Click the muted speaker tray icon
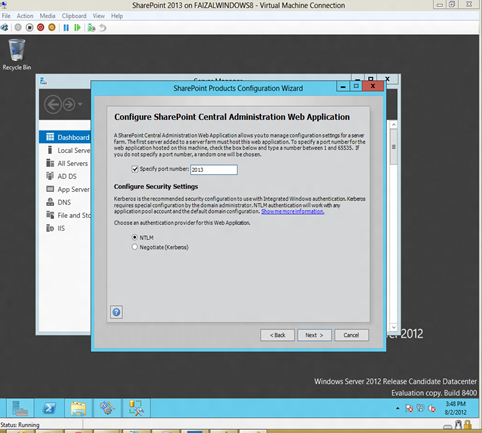This screenshot has height=433, width=482. 432,408
